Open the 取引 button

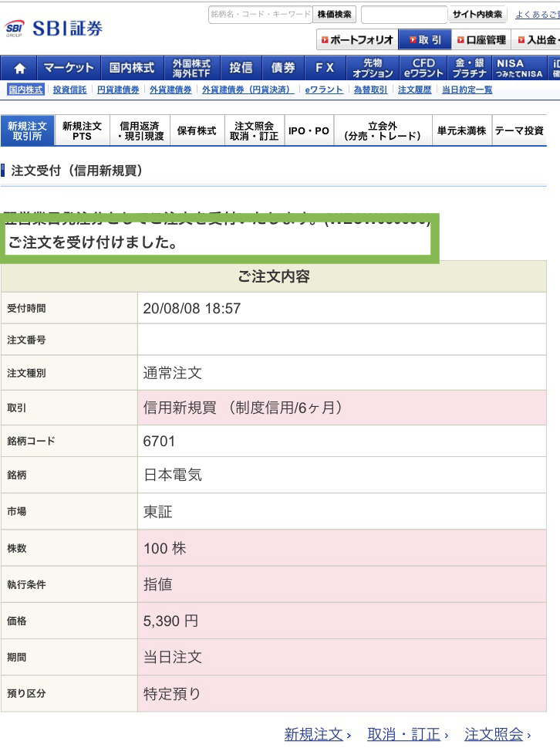click(425, 40)
